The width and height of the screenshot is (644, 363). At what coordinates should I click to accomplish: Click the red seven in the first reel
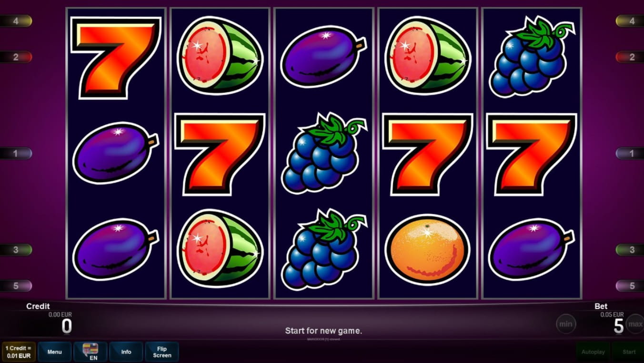pos(116,58)
